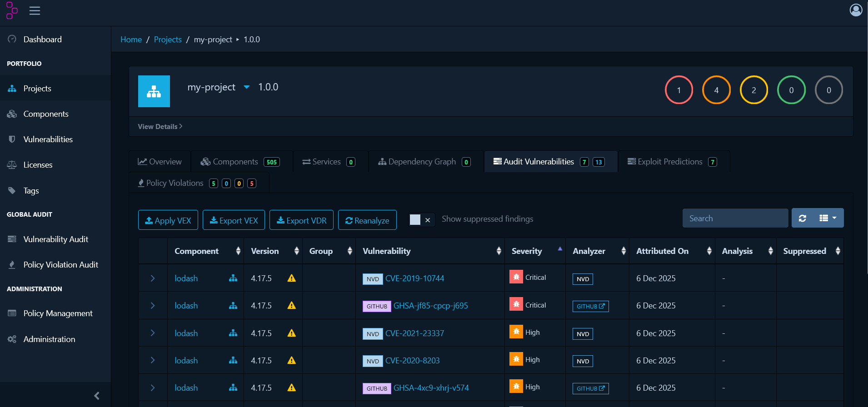Screen dimensions: 868x407
Task: Expand the CVE-2020-8203 row
Action: pos(153,360)
